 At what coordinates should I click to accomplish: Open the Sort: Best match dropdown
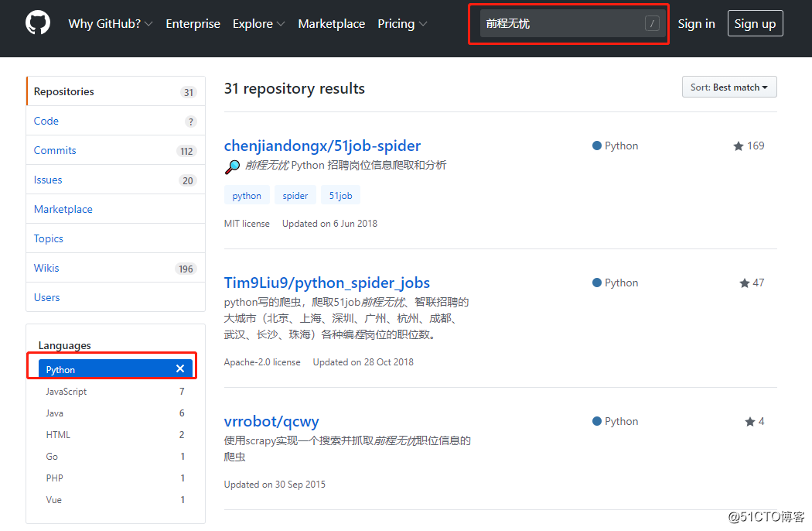[729, 87]
